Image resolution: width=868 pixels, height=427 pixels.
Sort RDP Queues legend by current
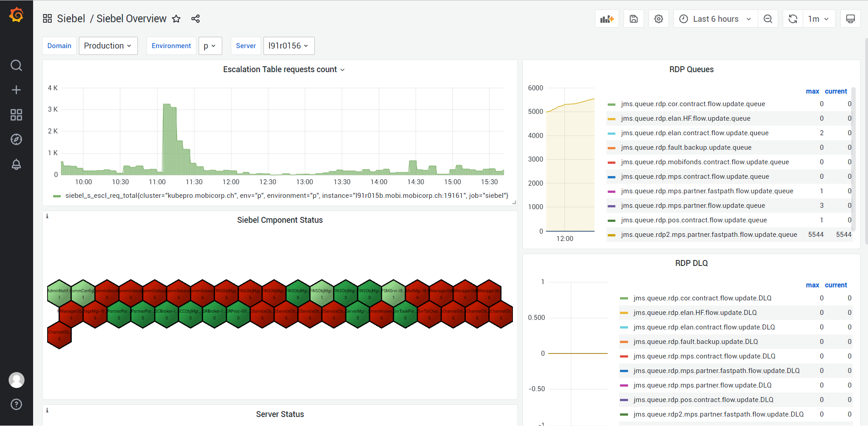click(836, 91)
